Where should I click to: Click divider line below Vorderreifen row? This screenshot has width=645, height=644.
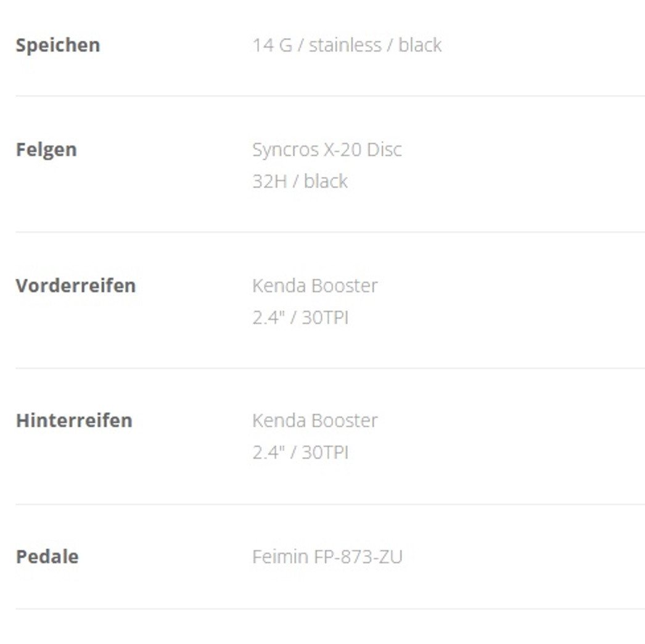click(330, 368)
